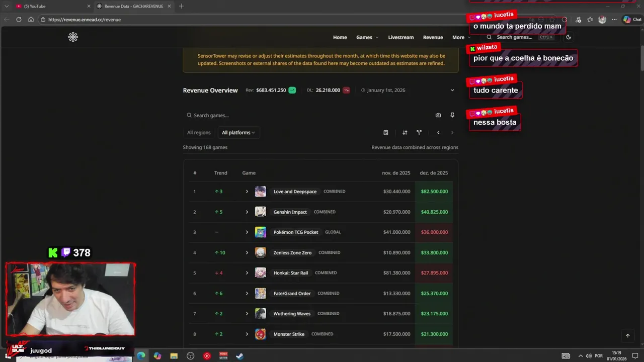Open File Explorer from taskbar
This screenshot has height=362, width=644.
174,356
